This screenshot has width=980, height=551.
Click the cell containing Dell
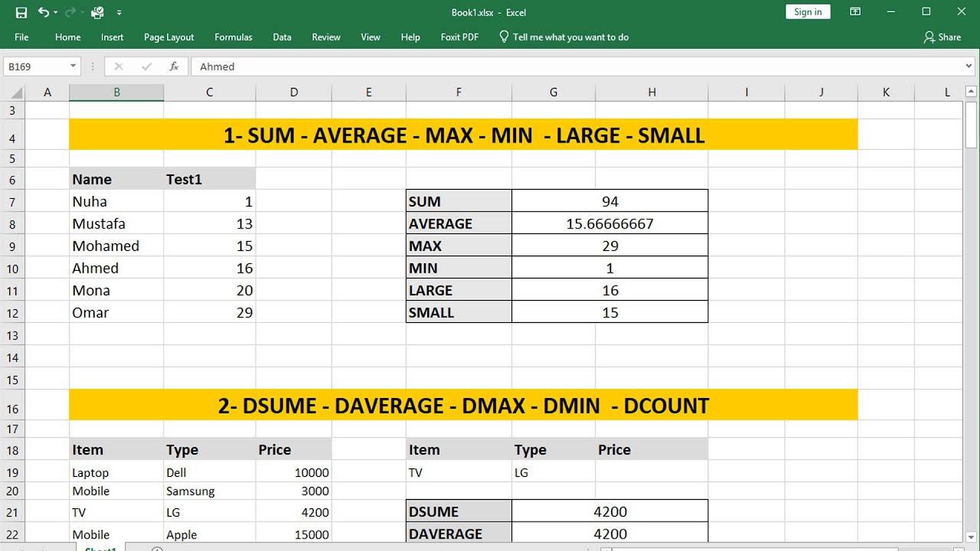[209, 472]
